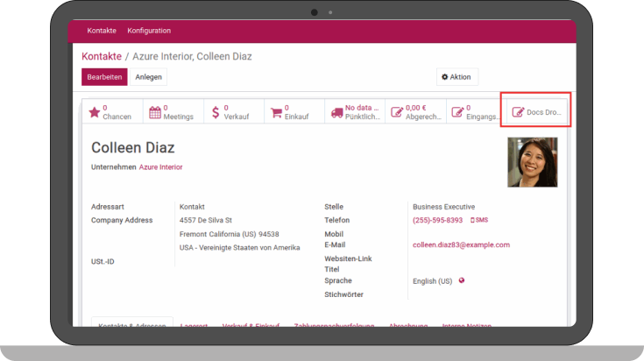Viewport: 644px width, 361px height.
Task: Click the Abgerechnet 0,00 € stat icon
Action: [x=397, y=112]
